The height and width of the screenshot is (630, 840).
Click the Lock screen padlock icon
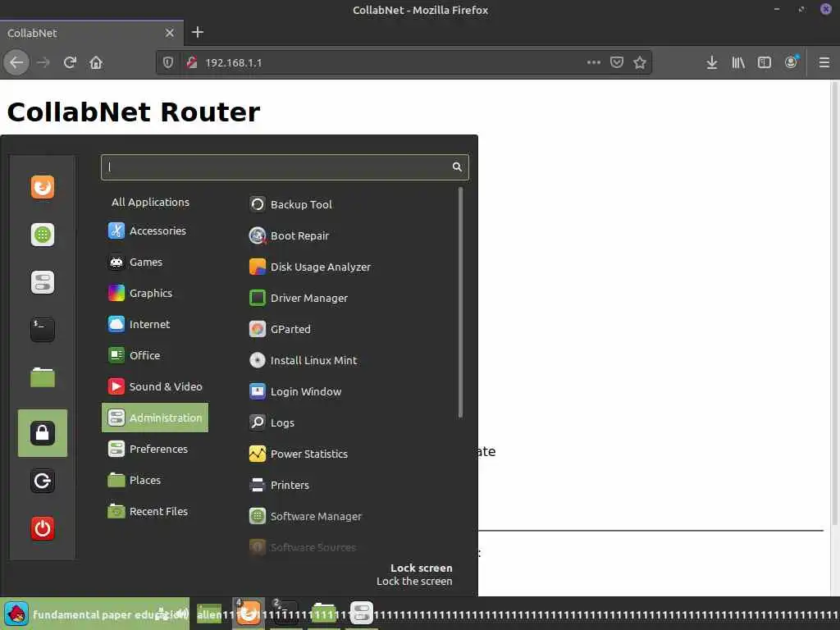pyautogui.click(x=43, y=433)
